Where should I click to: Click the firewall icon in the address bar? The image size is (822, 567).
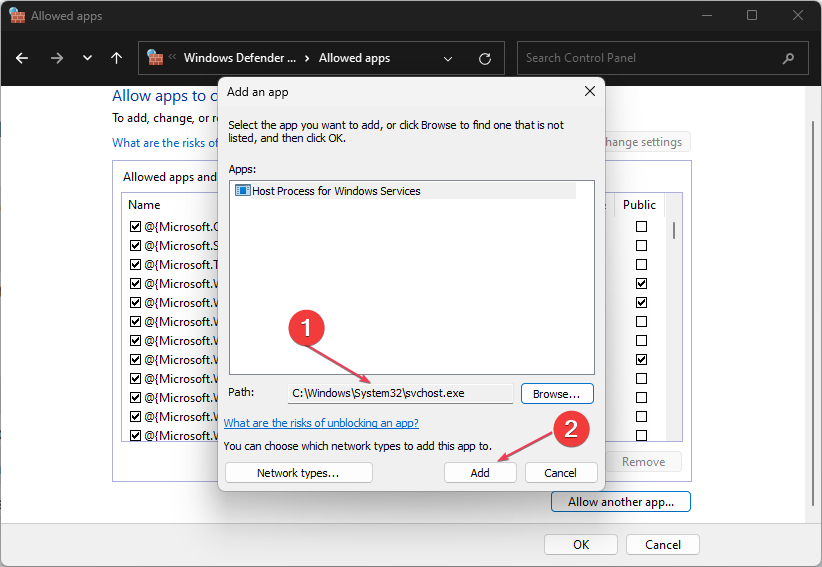(155, 58)
